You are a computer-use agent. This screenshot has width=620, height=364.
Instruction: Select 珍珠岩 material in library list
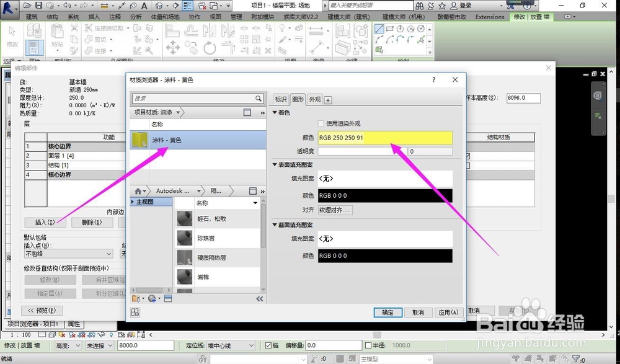point(218,238)
